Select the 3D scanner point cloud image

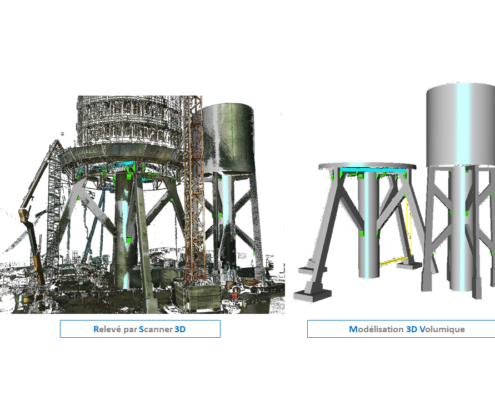point(143,204)
